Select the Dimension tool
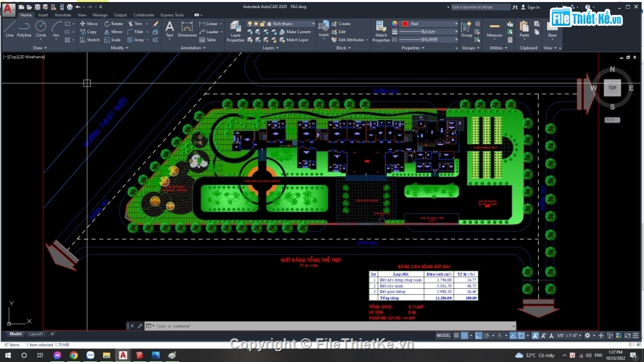This screenshot has width=644, height=362. (187, 29)
